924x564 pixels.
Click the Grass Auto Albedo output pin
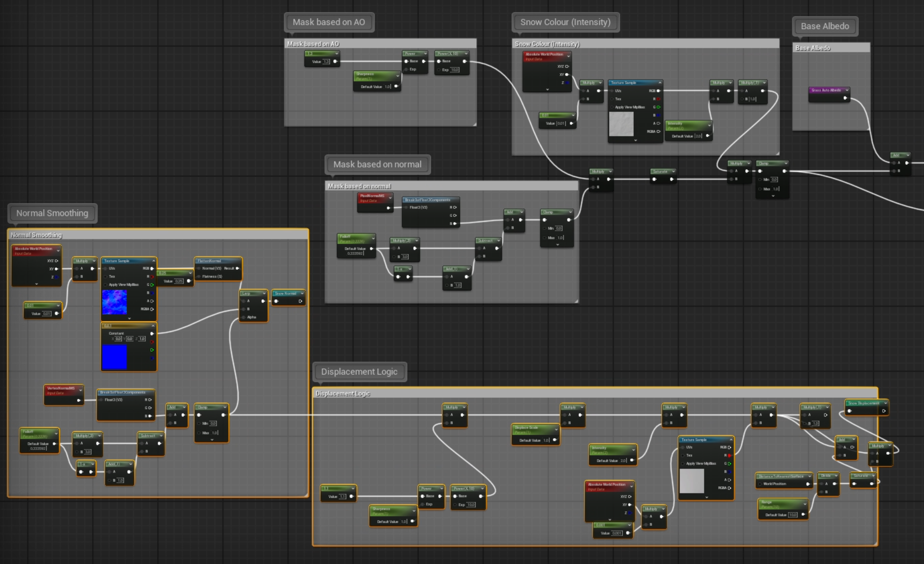[x=845, y=98]
